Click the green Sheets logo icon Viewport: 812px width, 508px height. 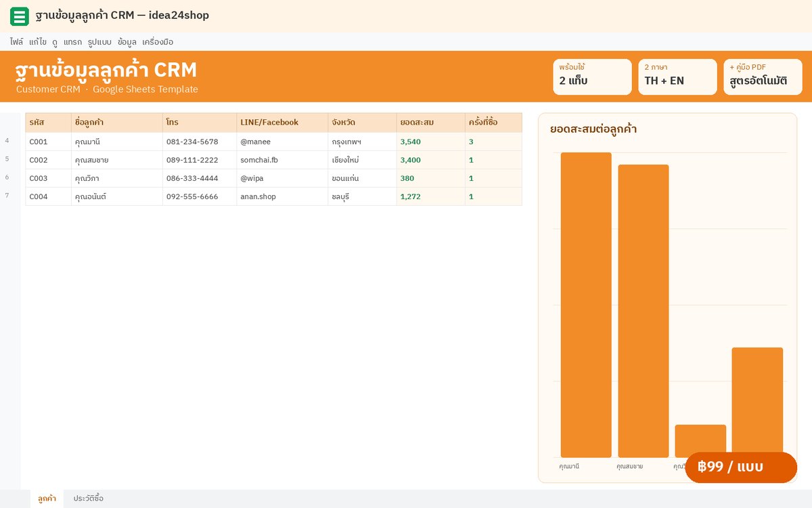pos(20,16)
